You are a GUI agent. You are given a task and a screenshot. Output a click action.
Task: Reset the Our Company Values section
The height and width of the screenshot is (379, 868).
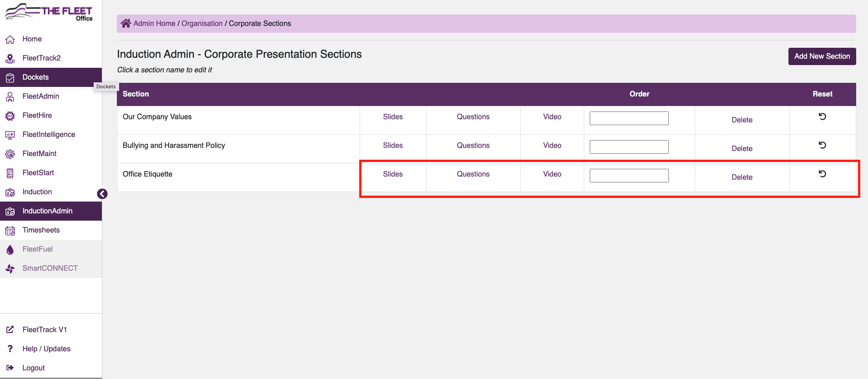coord(823,116)
